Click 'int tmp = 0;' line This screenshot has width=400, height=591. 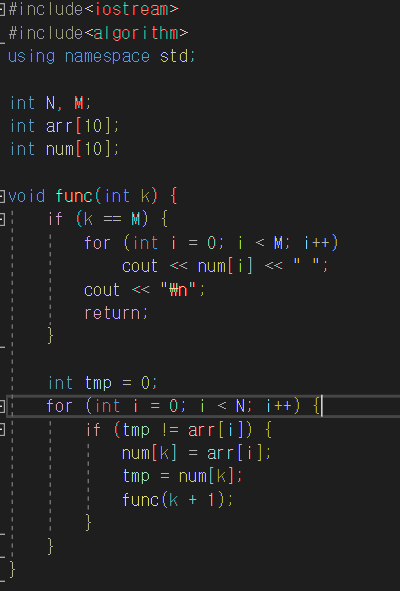(x=102, y=383)
